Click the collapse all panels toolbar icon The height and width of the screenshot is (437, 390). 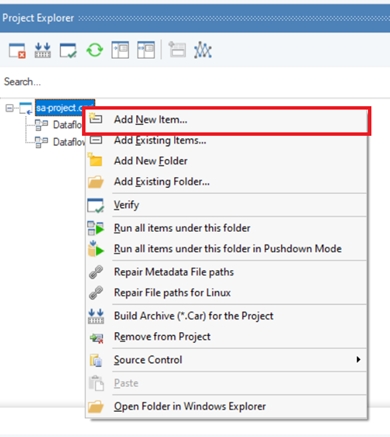pos(146,50)
